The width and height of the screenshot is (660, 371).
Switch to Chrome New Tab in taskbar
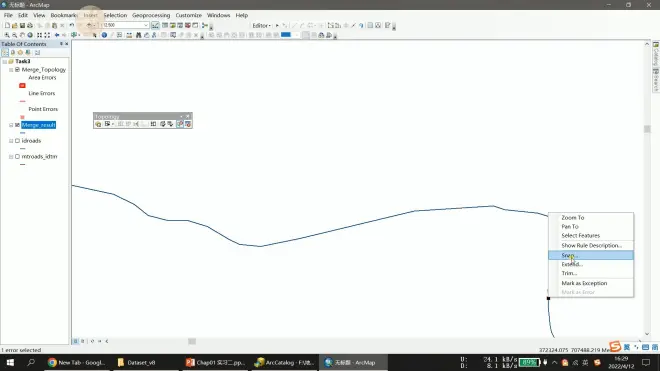point(76,363)
